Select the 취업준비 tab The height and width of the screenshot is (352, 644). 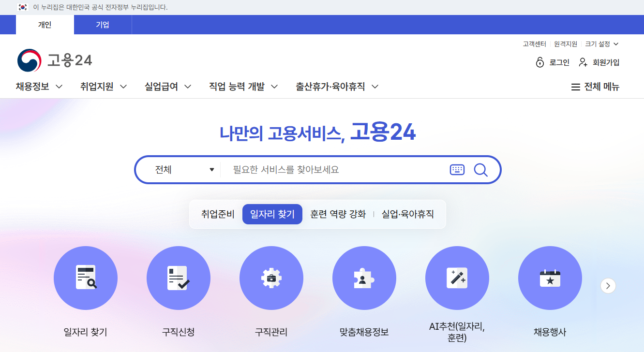[x=218, y=214]
